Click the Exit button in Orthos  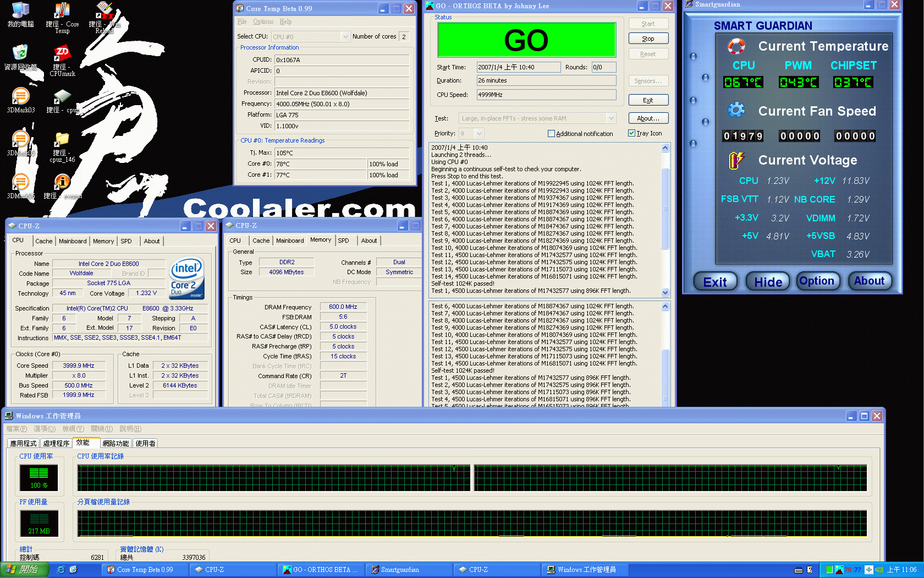tap(648, 100)
